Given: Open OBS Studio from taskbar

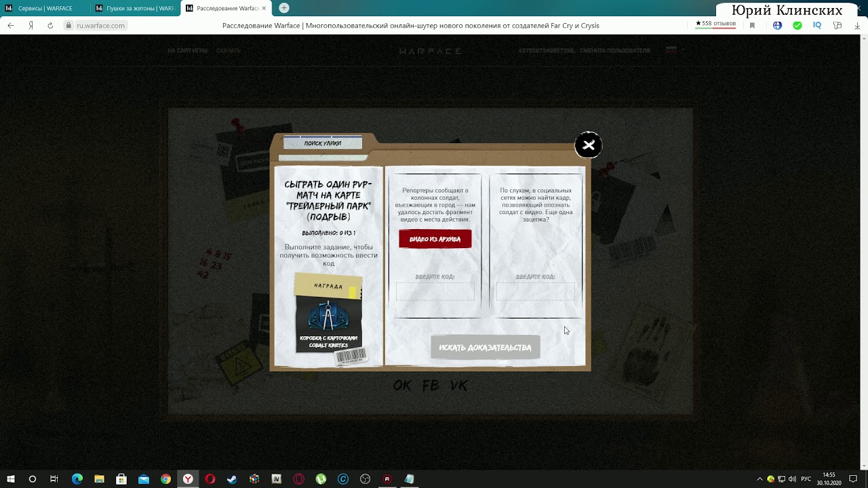Looking at the screenshot, I should [x=366, y=479].
